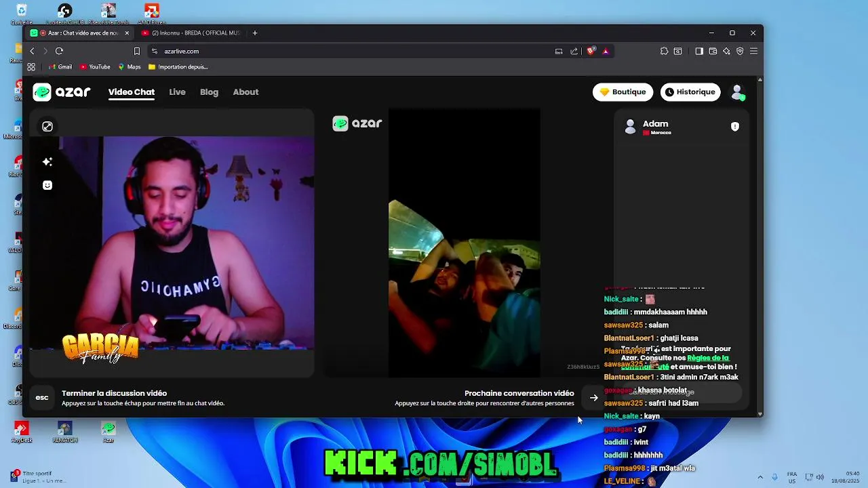
Task: Click the partner's video stream
Action: coord(465,243)
